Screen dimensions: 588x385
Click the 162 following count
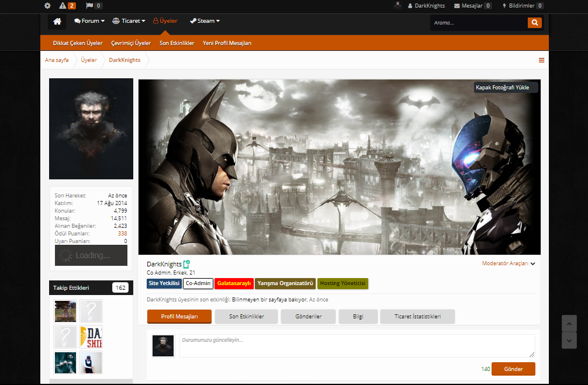click(120, 287)
